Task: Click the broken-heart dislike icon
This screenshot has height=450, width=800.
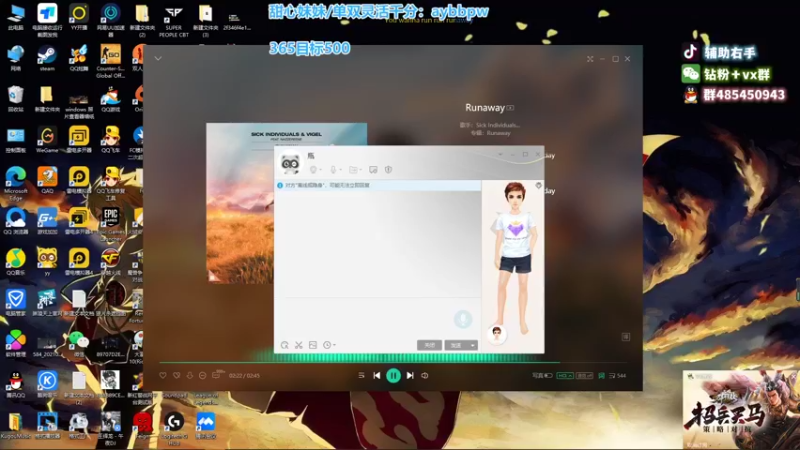Action: pyautogui.click(x=177, y=376)
